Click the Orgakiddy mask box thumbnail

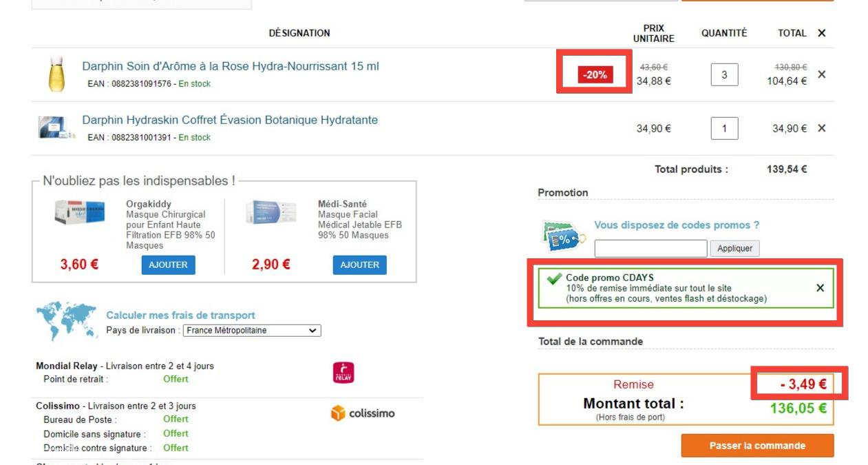point(80,212)
